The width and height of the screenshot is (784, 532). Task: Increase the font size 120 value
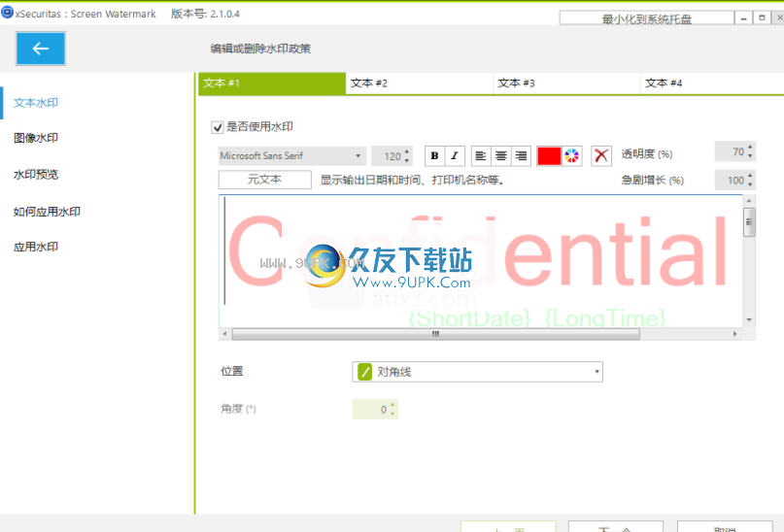pyautogui.click(x=406, y=151)
